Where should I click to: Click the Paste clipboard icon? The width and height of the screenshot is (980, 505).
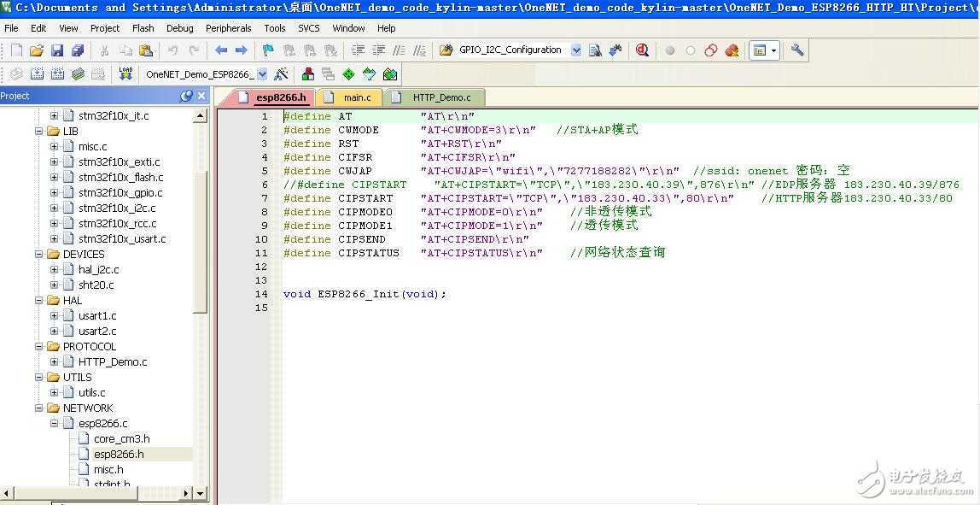coord(146,50)
